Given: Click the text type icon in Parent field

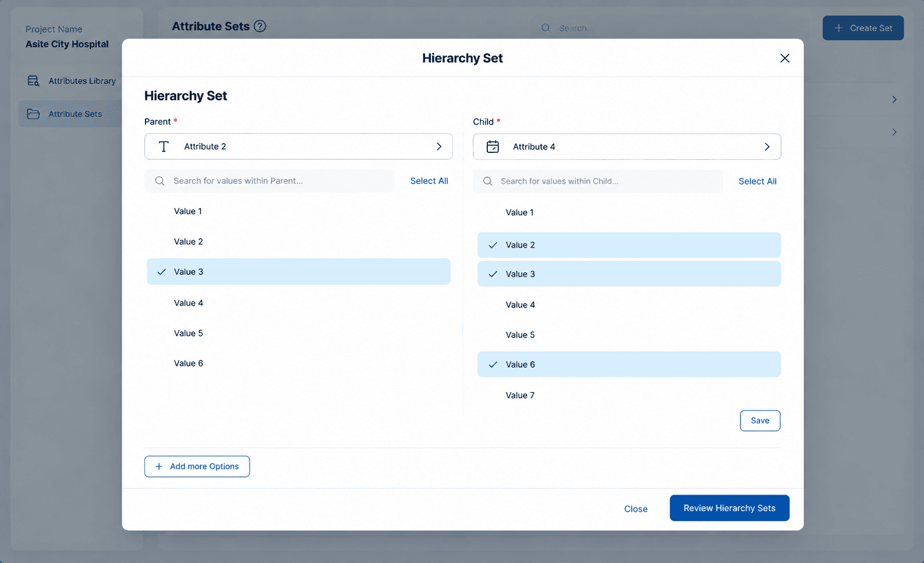Looking at the screenshot, I should [164, 147].
